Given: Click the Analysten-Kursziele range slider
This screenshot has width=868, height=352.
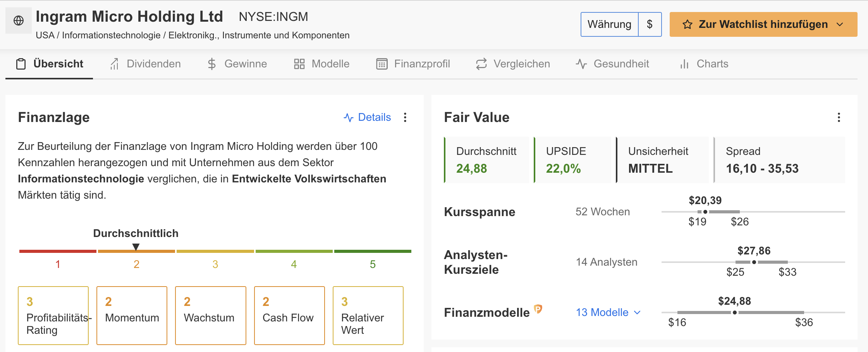Looking at the screenshot, I should click(753, 262).
